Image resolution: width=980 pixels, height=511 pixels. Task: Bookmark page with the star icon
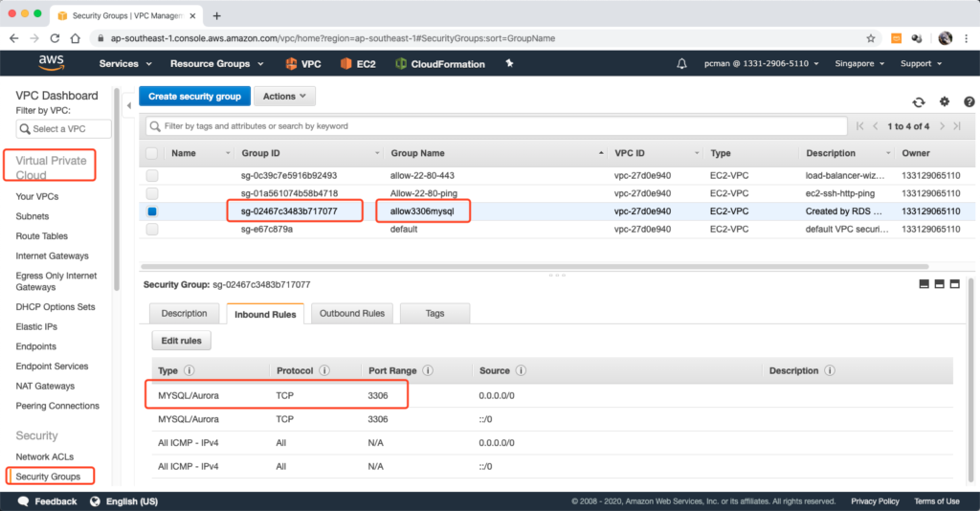[x=870, y=38]
